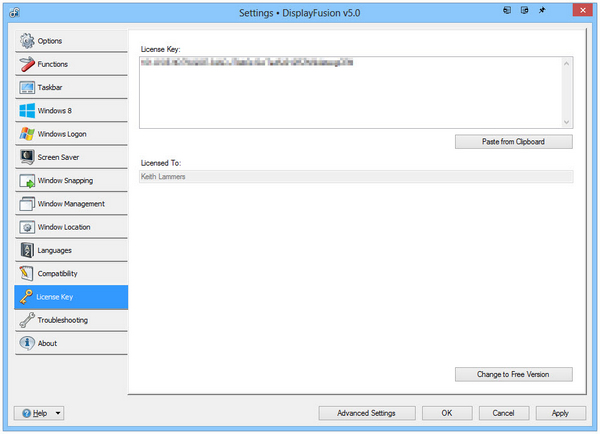Click the Licensed To field
Viewport: 600px width, 434px height.
[356, 176]
